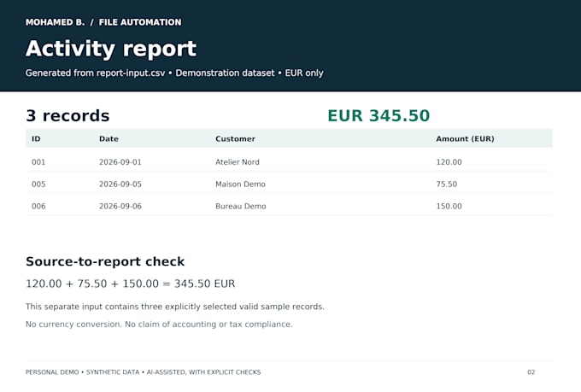
Task: Click customer 'Bureau Demo'
Action: (240, 207)
